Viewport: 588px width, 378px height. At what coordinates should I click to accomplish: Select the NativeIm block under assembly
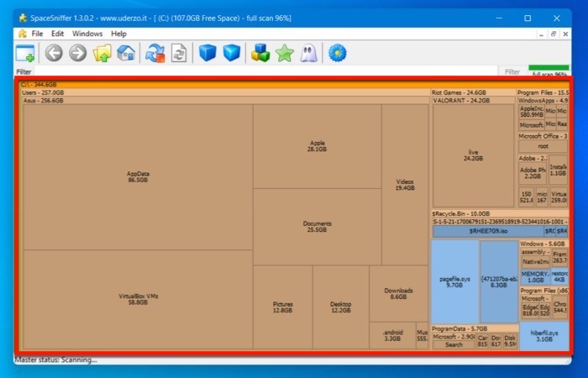[536, 262]
